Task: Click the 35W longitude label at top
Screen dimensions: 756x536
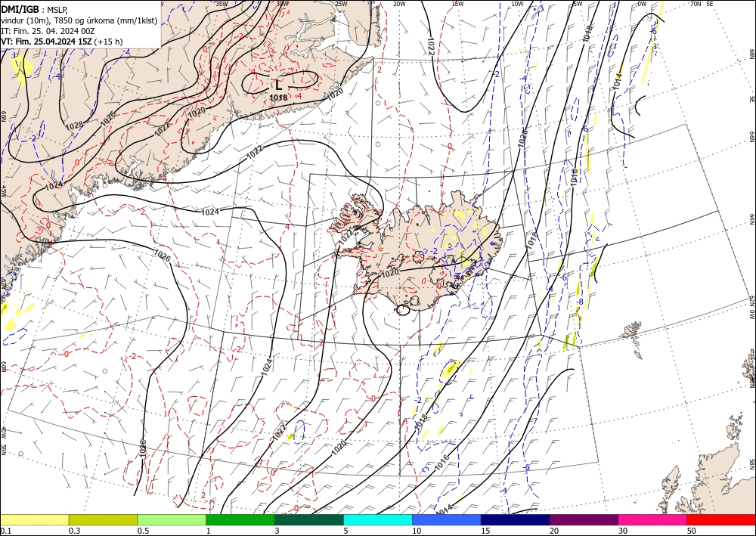Action: click(222, 4)
